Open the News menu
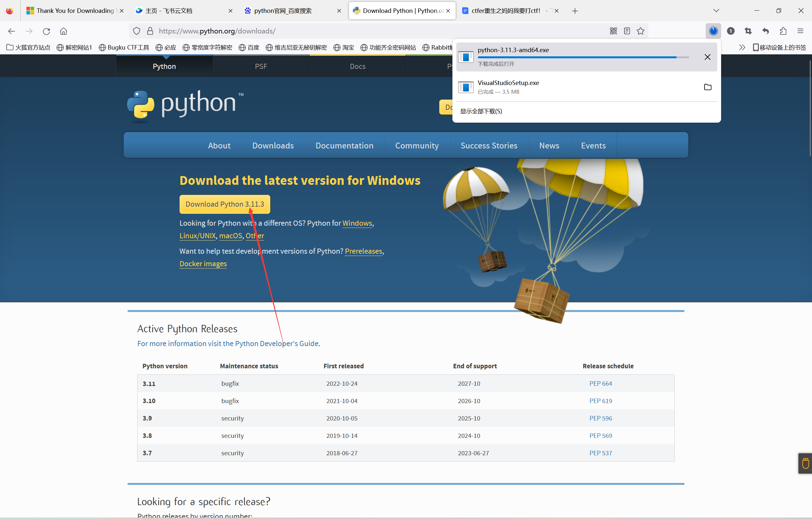Screen dimensions: 812x519 (x=549, y=145)
